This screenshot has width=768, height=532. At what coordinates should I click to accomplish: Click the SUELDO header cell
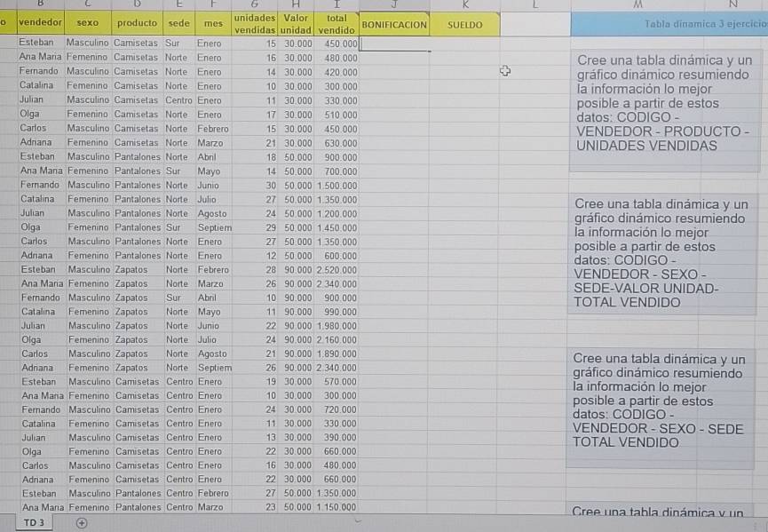464,25
